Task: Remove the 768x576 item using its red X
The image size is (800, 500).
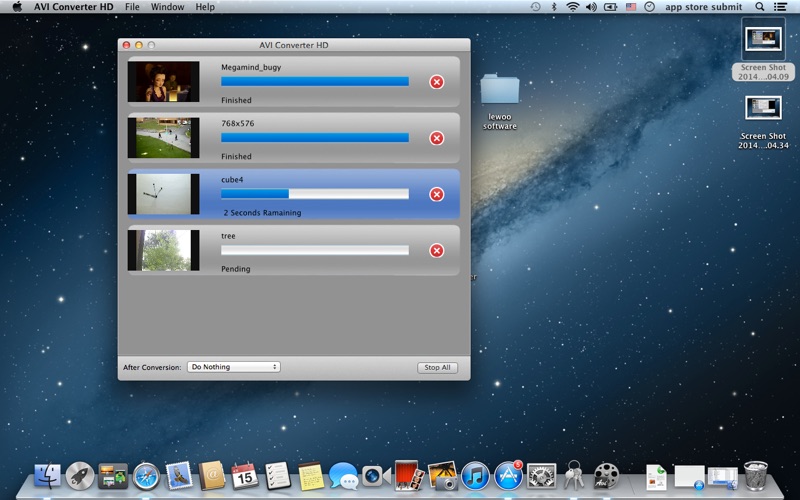Action: pyautogui.click(x=436, y=138)
